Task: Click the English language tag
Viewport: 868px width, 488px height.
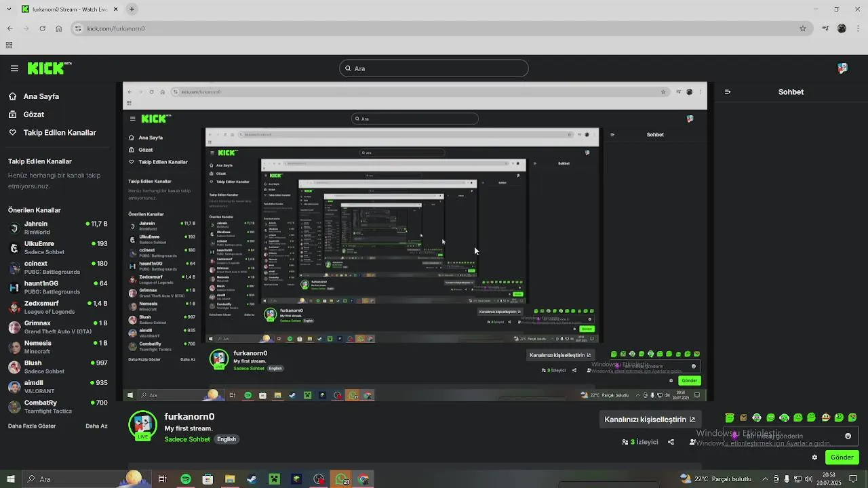Action: [x=226, y=439]
